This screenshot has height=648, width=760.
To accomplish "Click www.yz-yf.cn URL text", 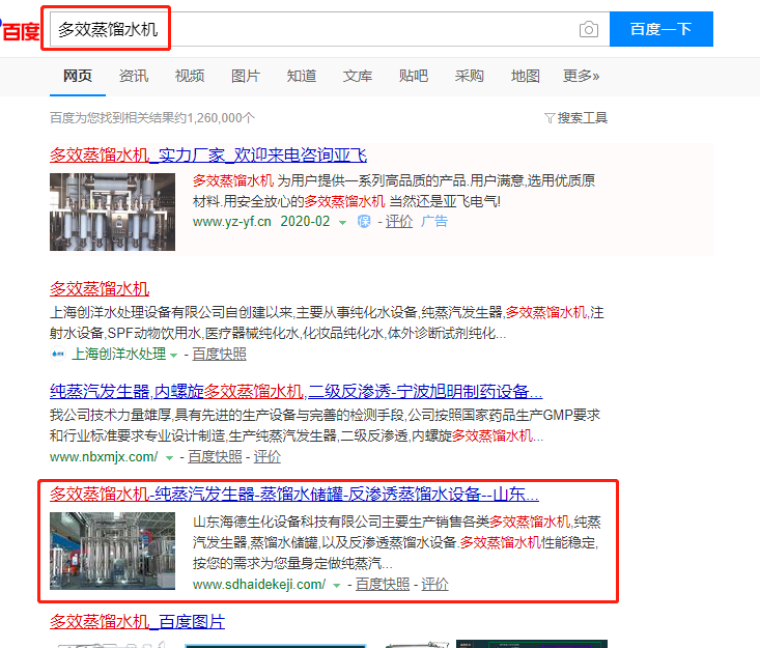I will pos(232,222).
